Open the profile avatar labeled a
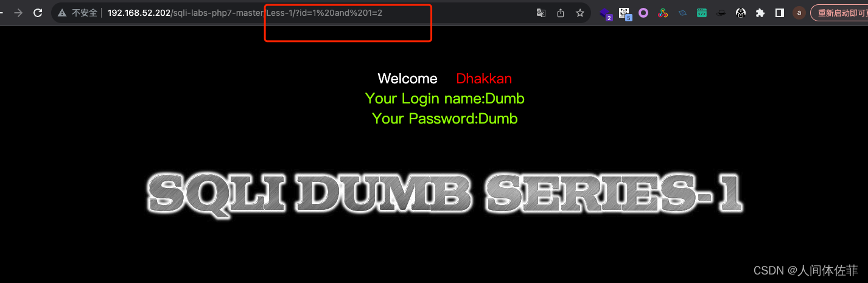Screen dimensions: 868x283 (799, 13)
